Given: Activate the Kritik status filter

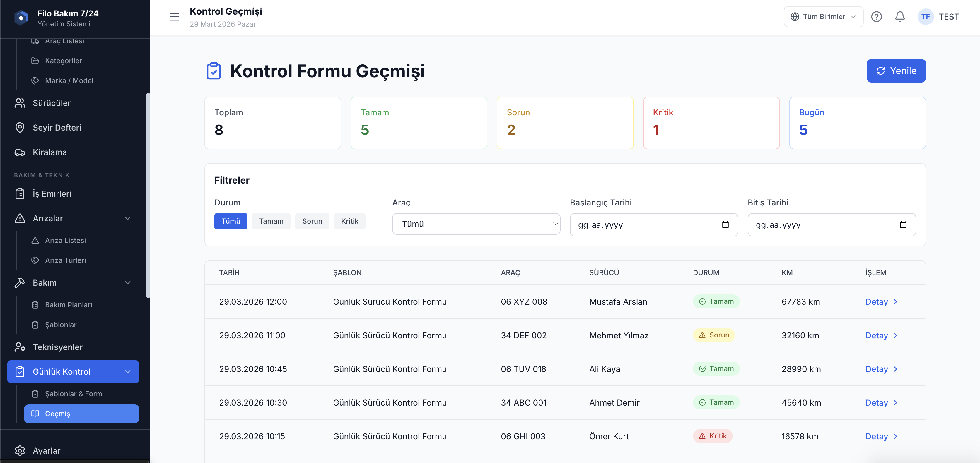Looking at the screenshot, I should tap(350, 221).
